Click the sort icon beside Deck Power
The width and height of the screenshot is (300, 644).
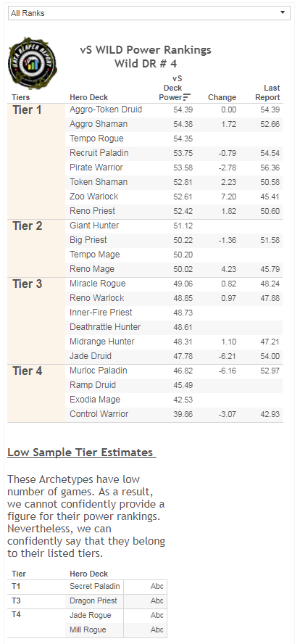187,97
